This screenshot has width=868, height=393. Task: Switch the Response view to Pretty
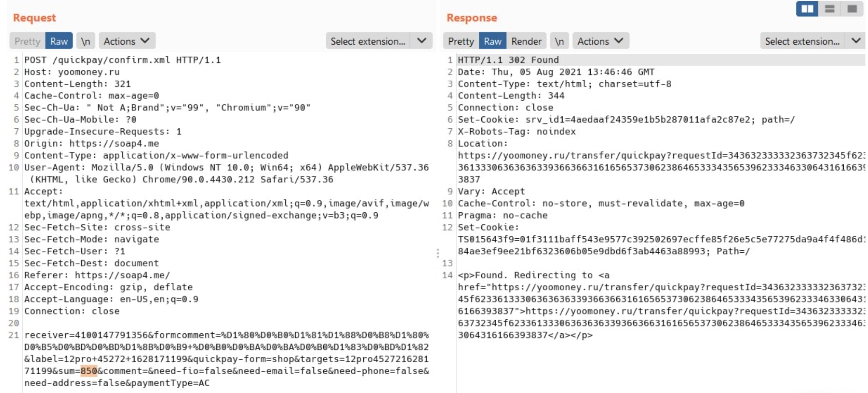pyautogui.click(x=461, y=41)
